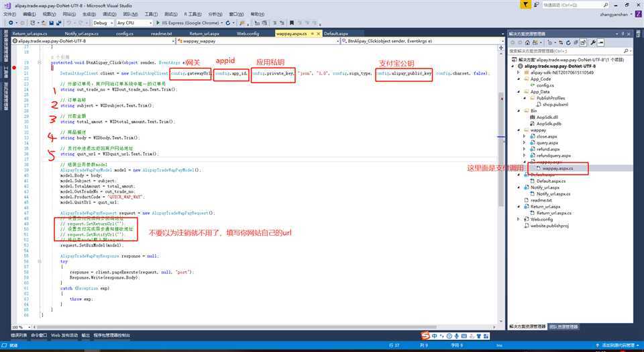This screenshot has height=352, width=644.
Task: Click the Preview Selected Items icon in Solution Explorer
Action: point(600,43)
